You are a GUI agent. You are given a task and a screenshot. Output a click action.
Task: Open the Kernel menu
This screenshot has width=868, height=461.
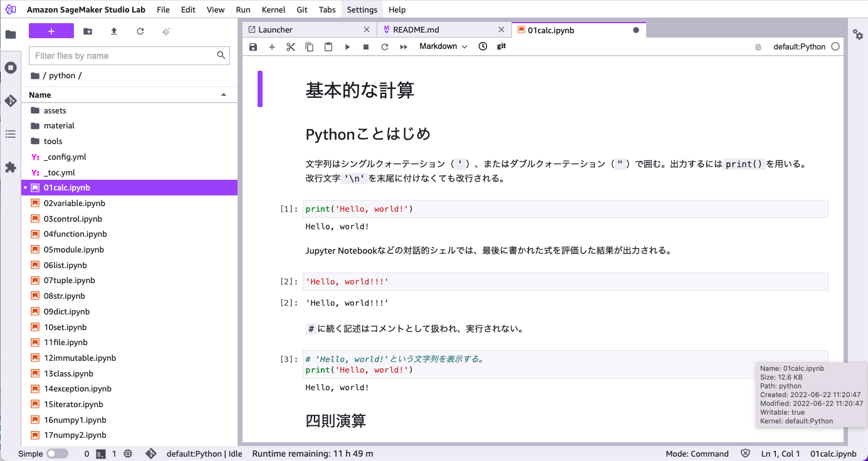point(273,9)
